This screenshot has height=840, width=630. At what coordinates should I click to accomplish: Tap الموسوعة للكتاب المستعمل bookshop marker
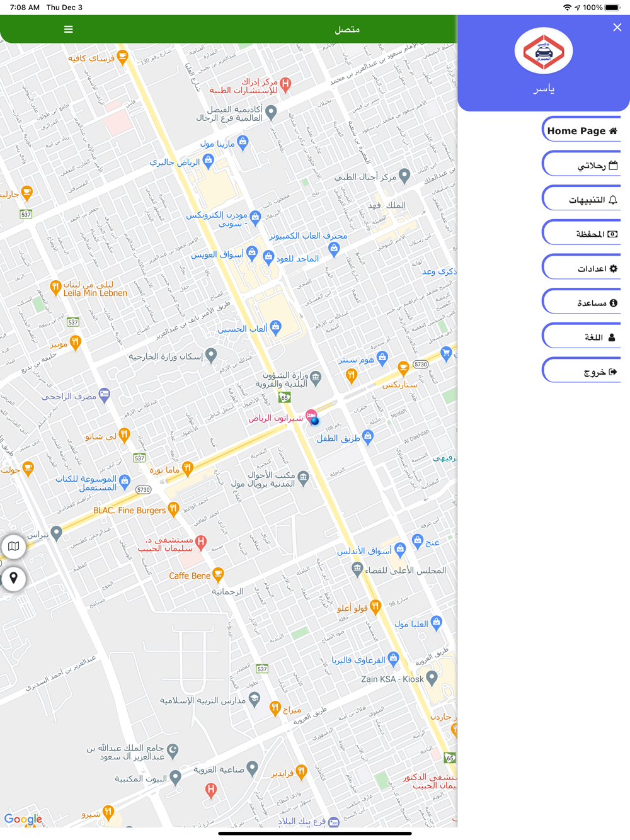pos(125,482)
